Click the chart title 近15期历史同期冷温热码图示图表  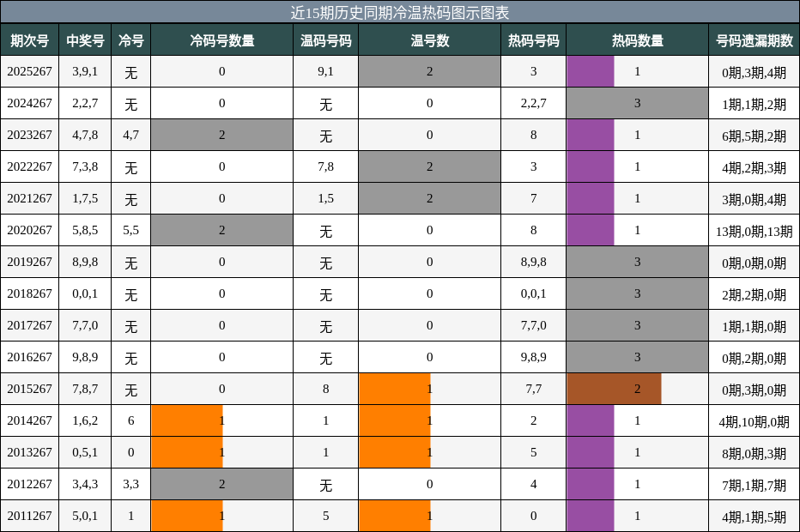(x=400, y=12)
